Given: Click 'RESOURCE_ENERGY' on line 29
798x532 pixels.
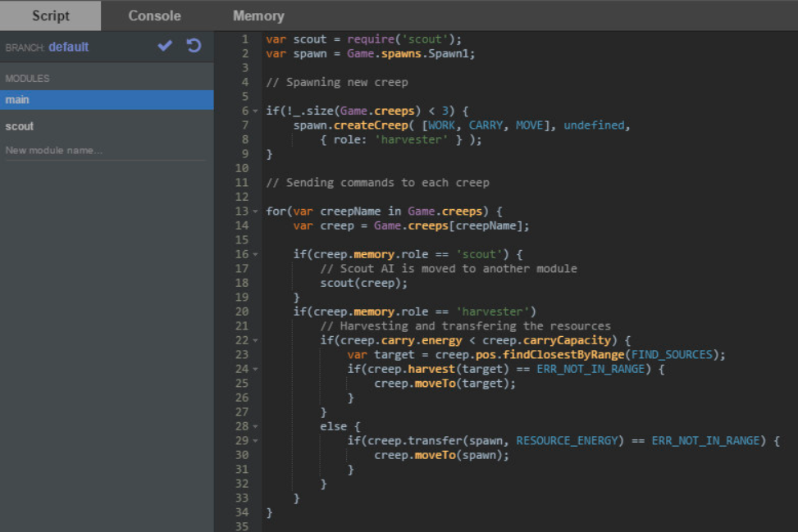Looking at the screenshot, I should pos(567,440).
